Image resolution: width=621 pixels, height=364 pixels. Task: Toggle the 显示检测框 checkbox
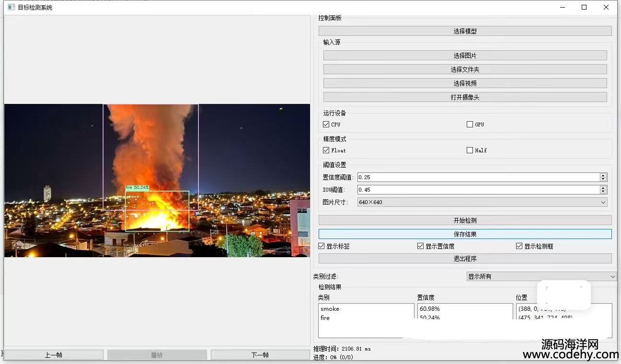(x=519, y=246)
